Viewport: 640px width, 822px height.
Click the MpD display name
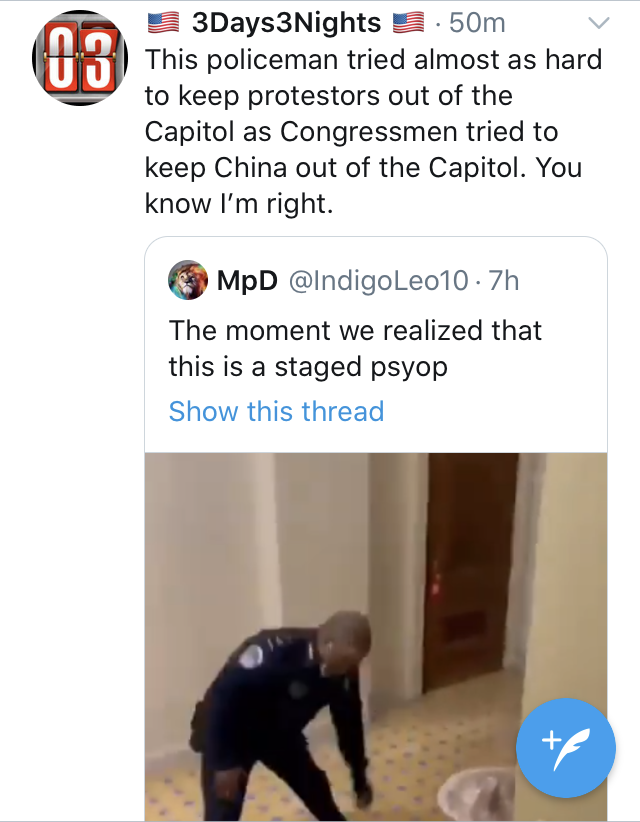[x=247, y=280]
